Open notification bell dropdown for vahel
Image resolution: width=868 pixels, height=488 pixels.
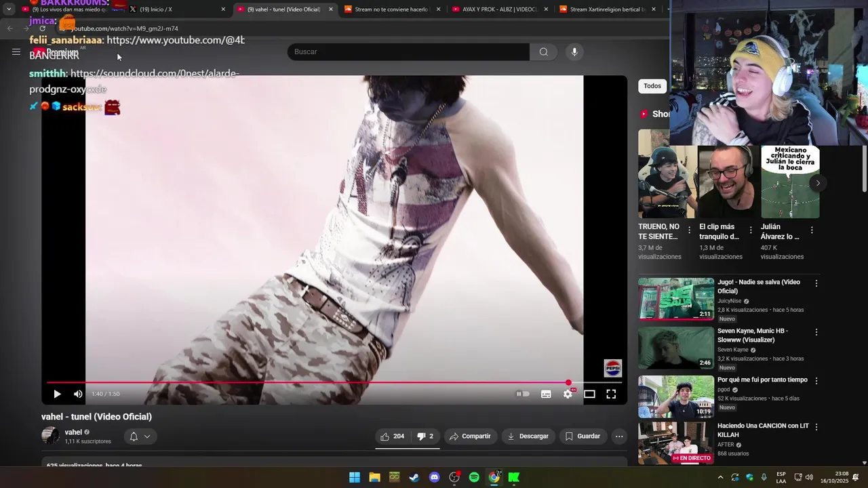(x=140, y=436)
